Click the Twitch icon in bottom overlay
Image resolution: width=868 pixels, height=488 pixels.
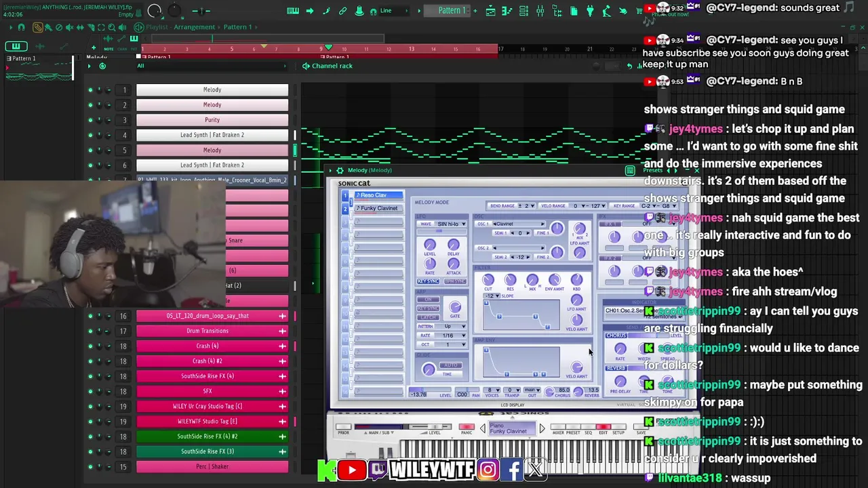pyautogui.click(x=378, y=470)
